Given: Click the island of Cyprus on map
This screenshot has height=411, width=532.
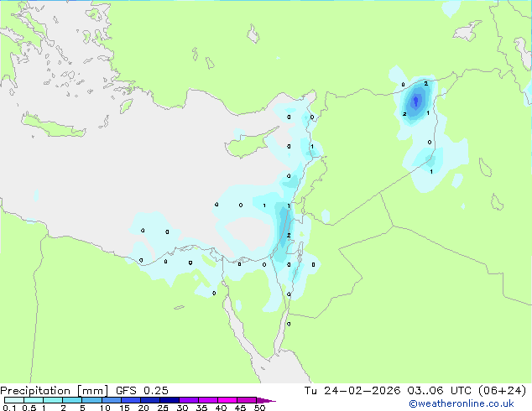Looking at the screenshot, I should click(x=249, y=143).
